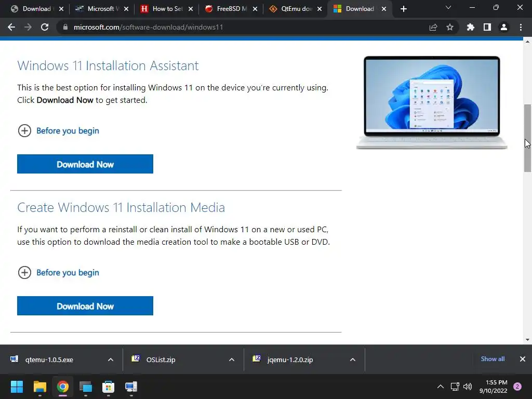The height and width of the screenshot is (399, 532).
Task: Reload the current page
Action: (45, 27)
